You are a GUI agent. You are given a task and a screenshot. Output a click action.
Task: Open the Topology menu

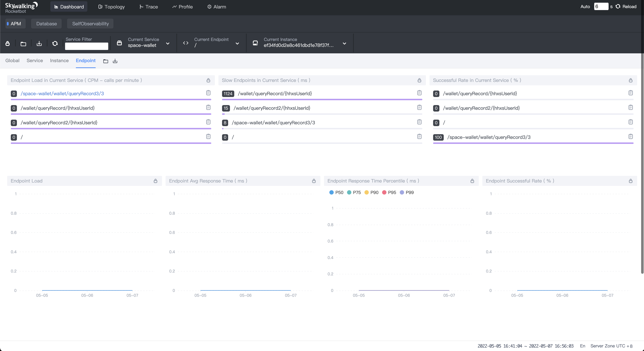[111, 7]
